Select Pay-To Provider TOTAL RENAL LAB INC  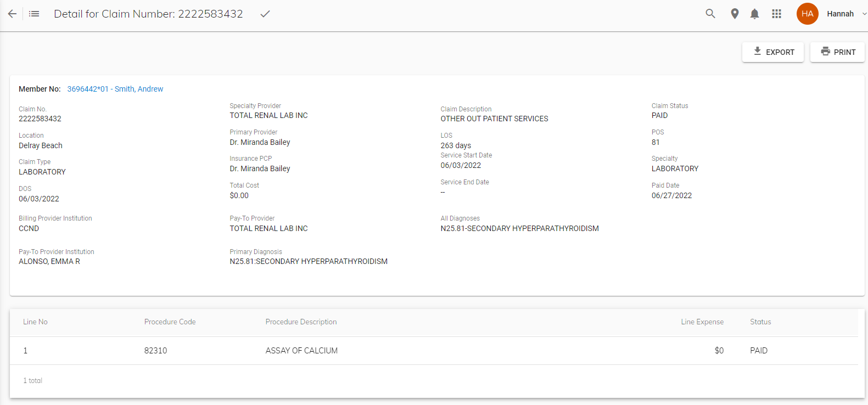pos(268,228)
